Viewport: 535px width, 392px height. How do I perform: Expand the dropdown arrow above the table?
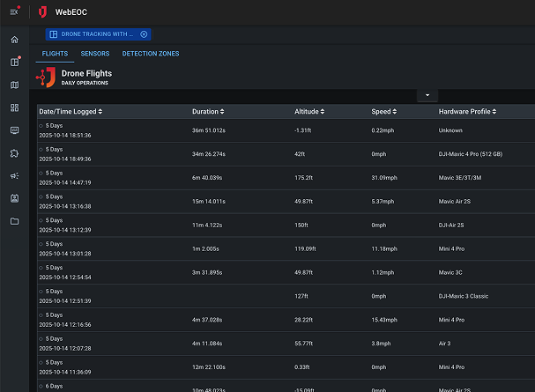426,95
